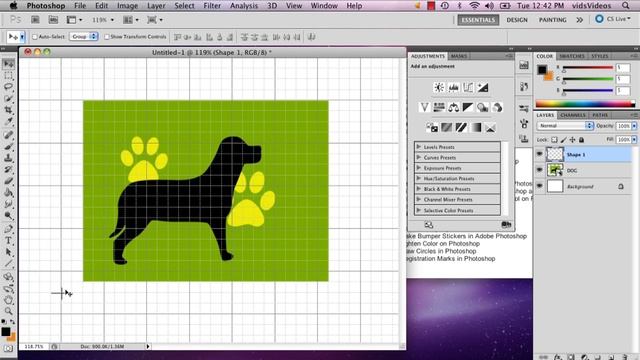Image resolution: width=640 pixels, height=360 pixels.
Task: Select the Clone Stamp tool
Action: 9,158
